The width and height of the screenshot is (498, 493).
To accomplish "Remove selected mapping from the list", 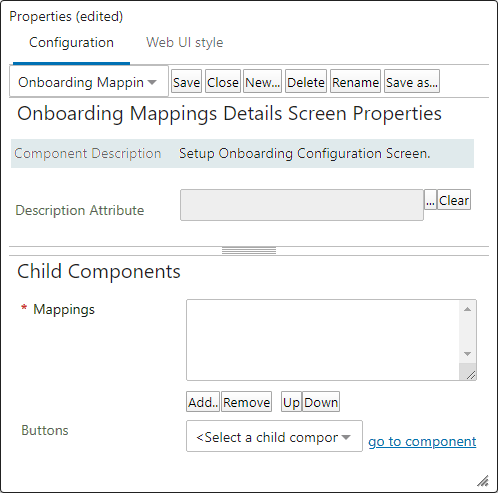I will (x=246, y=402).
